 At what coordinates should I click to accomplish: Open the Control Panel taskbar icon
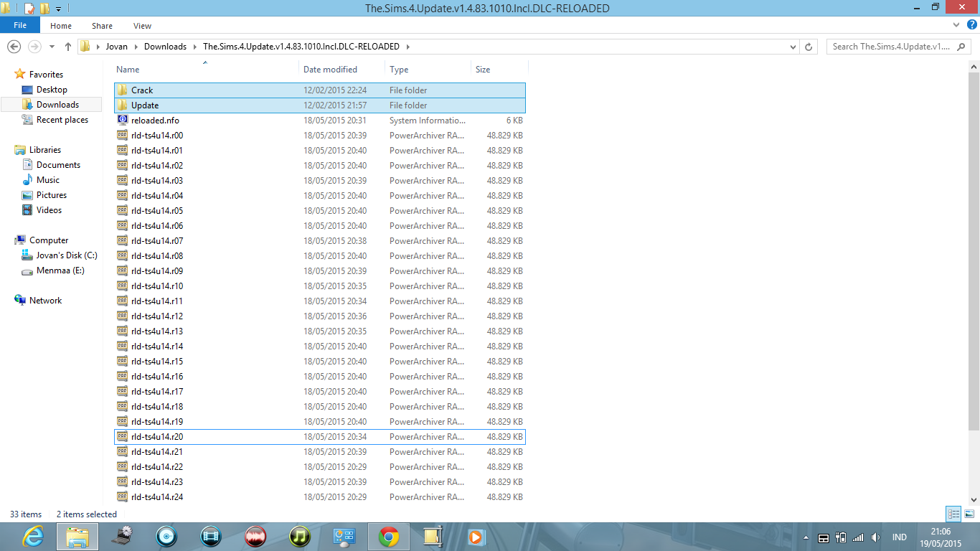pos(344,536)
